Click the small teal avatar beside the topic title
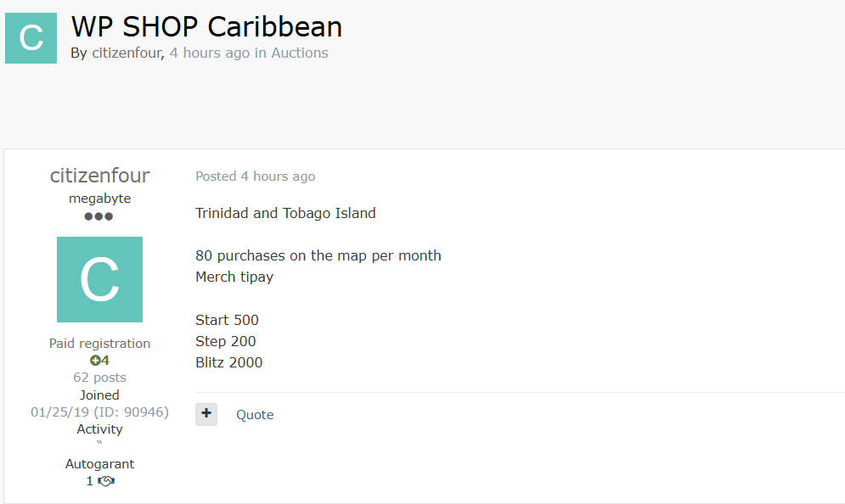Viewport: 845px width, 504px height. click(x=31, y=38)
